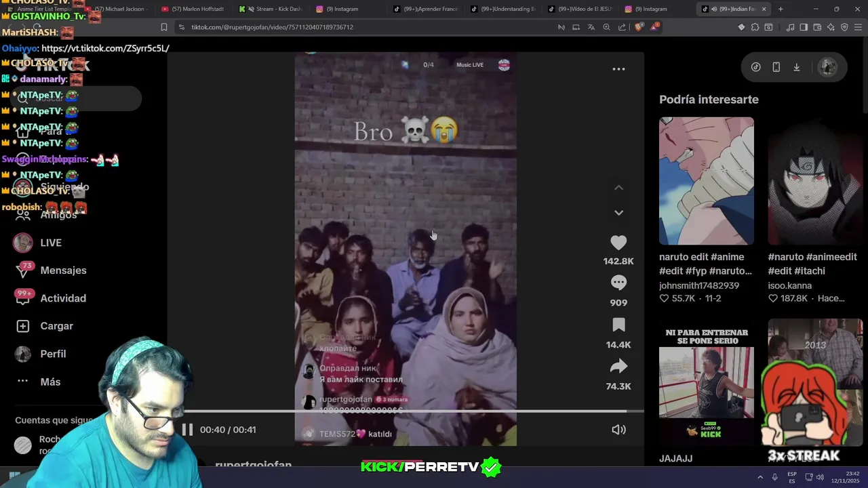868x488 pixels.
Task: Open the three-dot options menu above video
Action: pyautogui.click(x=618, y=69)
